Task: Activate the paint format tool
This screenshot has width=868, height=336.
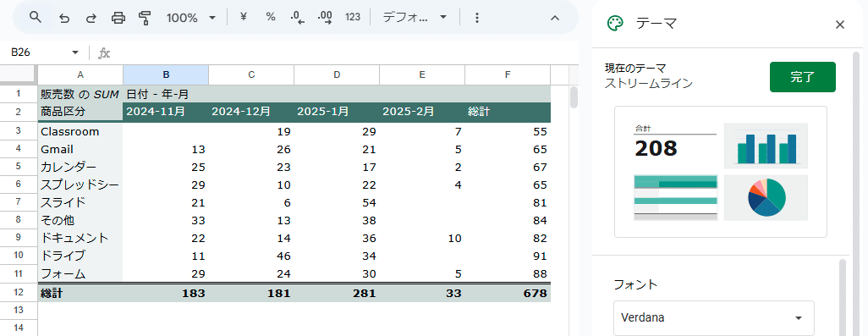Action: 145,18
